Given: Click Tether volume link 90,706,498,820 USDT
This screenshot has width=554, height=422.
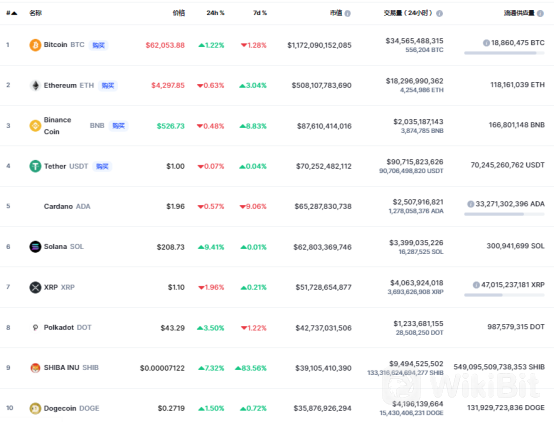Looking at the screenshot, I should pos(411,171).
